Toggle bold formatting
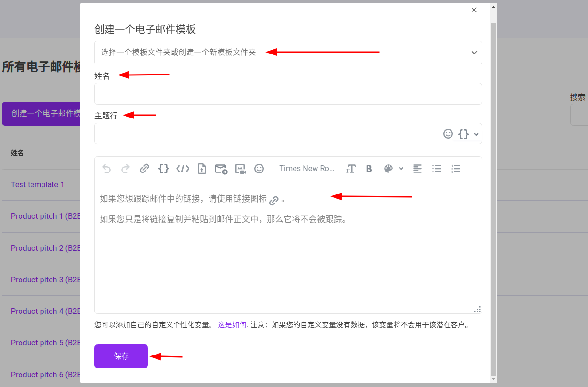The height and width of the screenshot is (387, 588). point(369,169)
